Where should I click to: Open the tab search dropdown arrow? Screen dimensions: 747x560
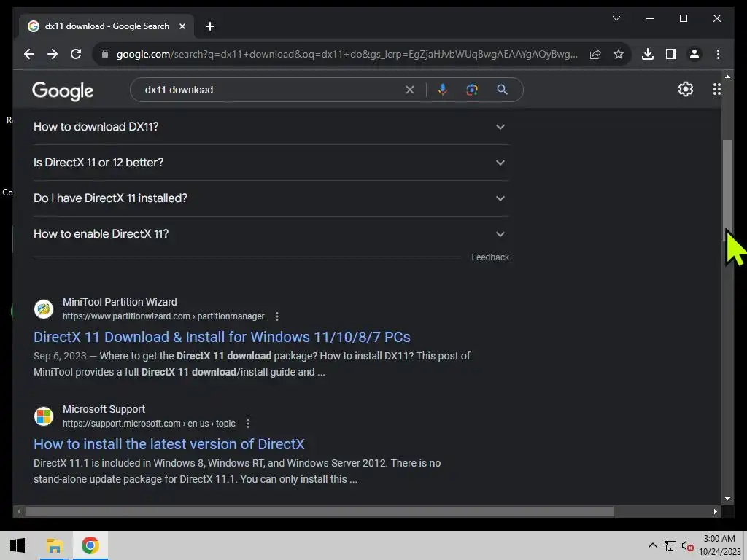(x=616, y=18)
